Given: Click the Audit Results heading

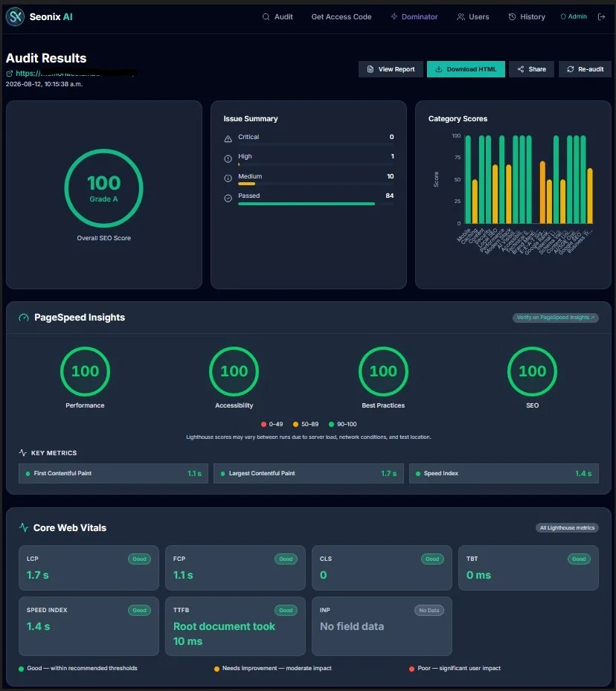Looking at the screenshot, I should pos(46,58).
